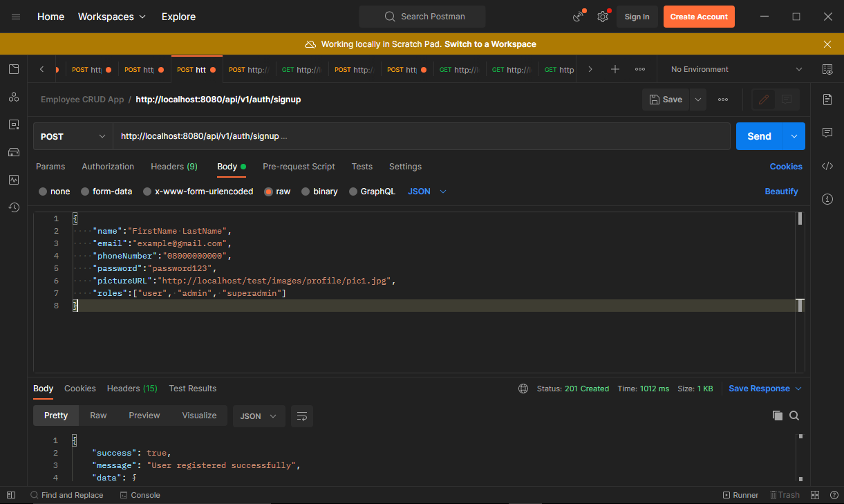This screenshot has height=504, width=844.
Task: Open the request History panel
Action: 14,207
